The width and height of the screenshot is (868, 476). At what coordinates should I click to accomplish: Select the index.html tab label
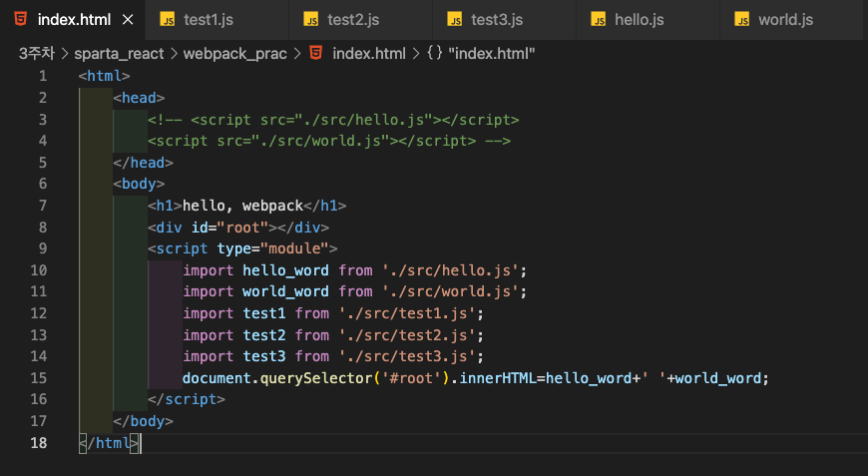pyautogui.click(x=74, y=20)
